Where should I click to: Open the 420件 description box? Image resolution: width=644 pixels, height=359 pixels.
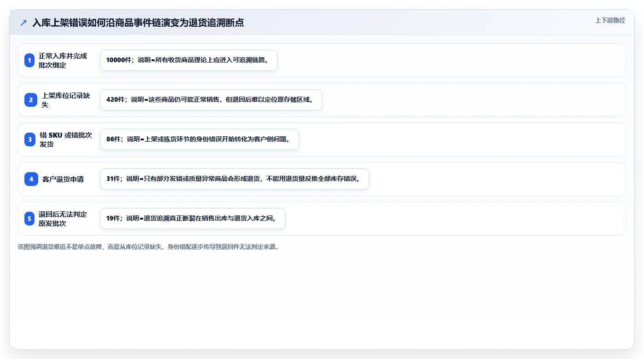211,100
